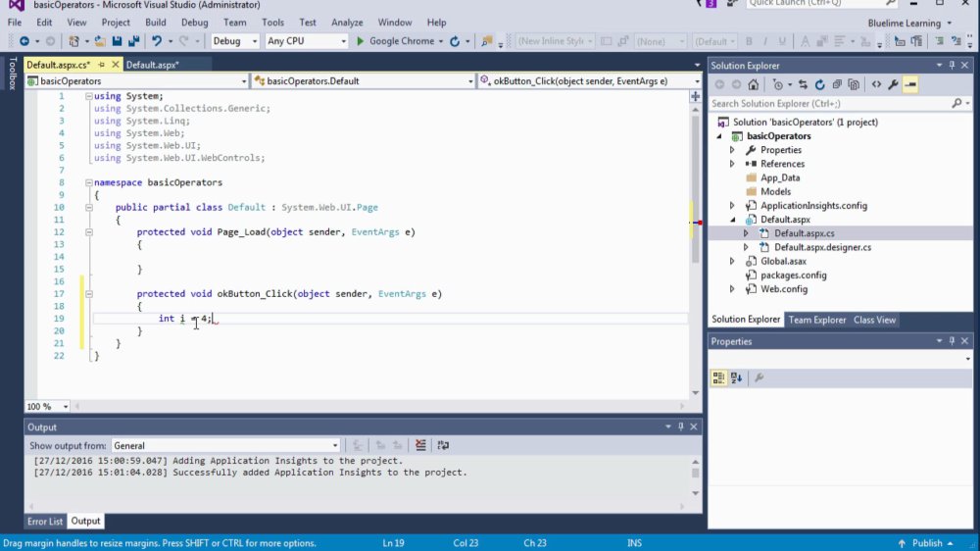
Task: Click the Pending Changes Filter clock icon
Action: coord(777,84)
